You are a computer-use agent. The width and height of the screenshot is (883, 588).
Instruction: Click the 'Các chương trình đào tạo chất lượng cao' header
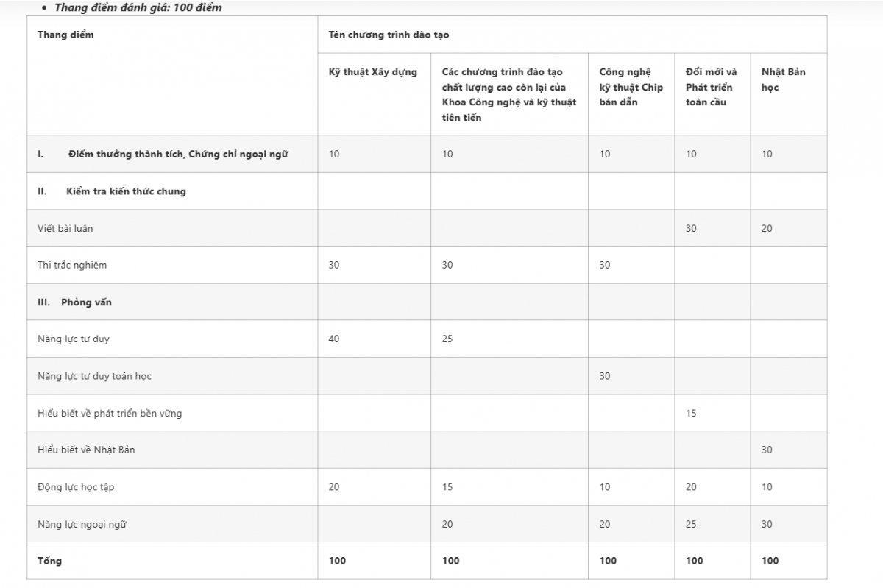pos(508,94)
